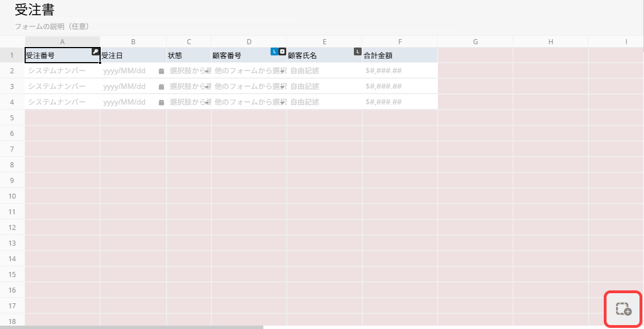Select row 5 header
Screen dimensions: 644x329
pyautogui.click(x=12, y=117)
